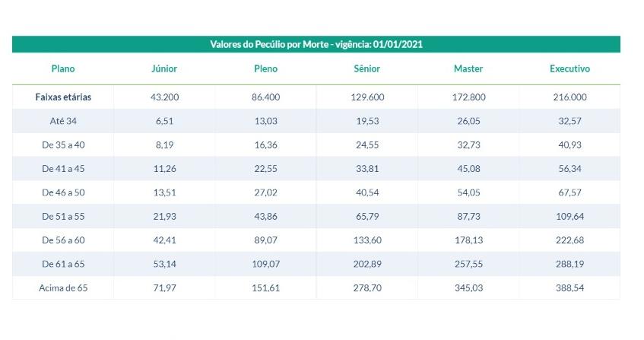Select the Plano column header
This screenshot has width=644, height=340.
point(63,68)
